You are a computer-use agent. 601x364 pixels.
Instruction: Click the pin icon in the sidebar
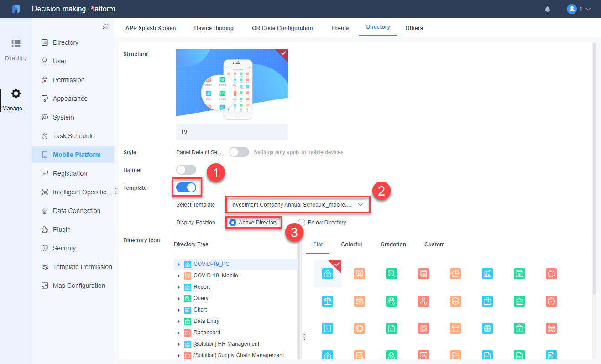105,26
